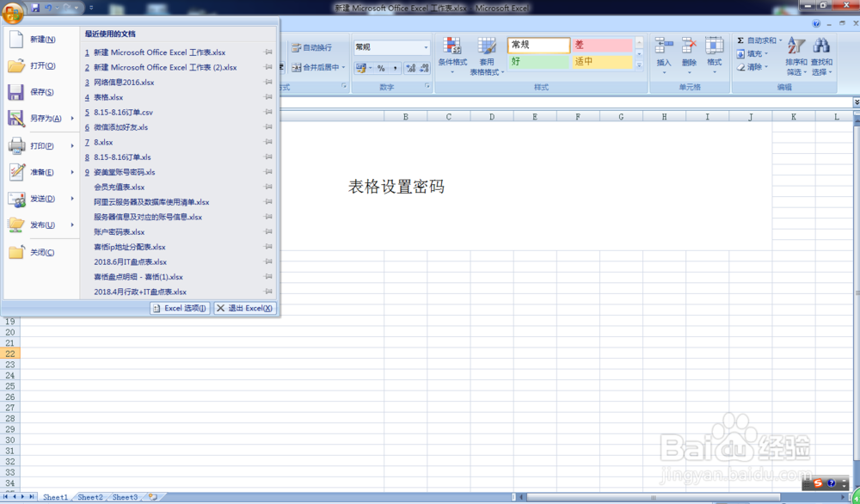
Task: Toggle 自动换行 wrap text
Action: coord(311,47)
